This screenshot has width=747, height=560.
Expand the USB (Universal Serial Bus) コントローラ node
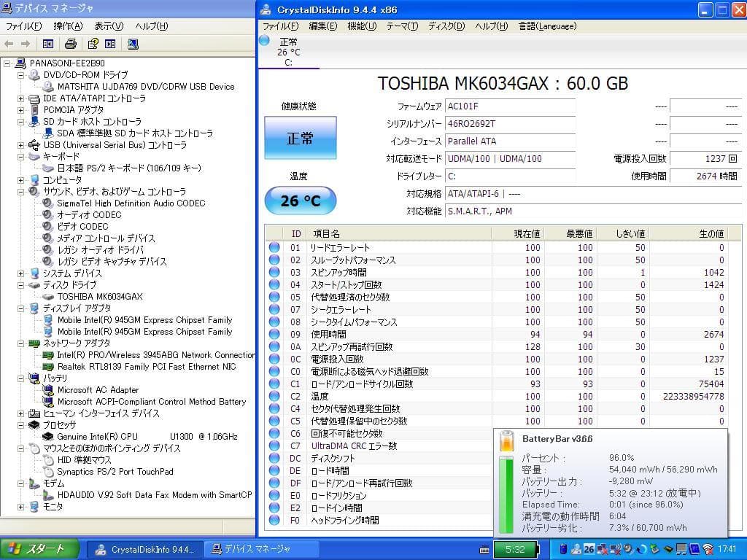20,145
